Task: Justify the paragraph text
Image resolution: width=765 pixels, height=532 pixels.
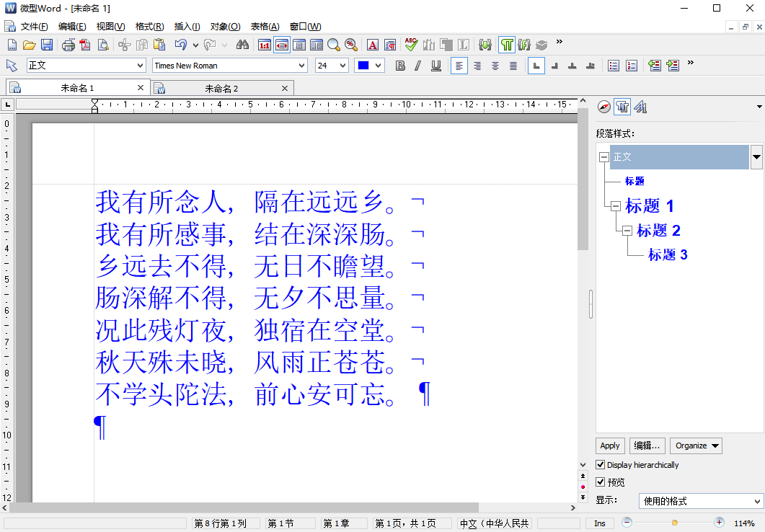Action: pyautogui.click(x=513, y=66)
